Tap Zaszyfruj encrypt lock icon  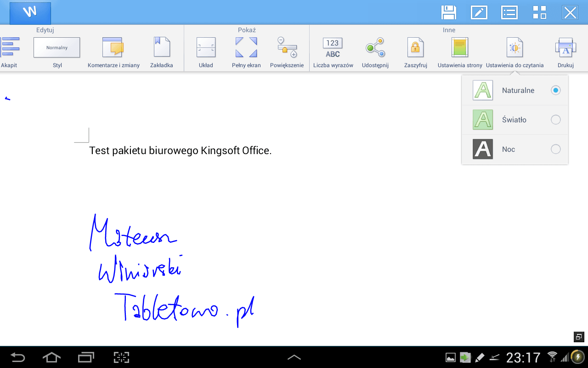416,52
